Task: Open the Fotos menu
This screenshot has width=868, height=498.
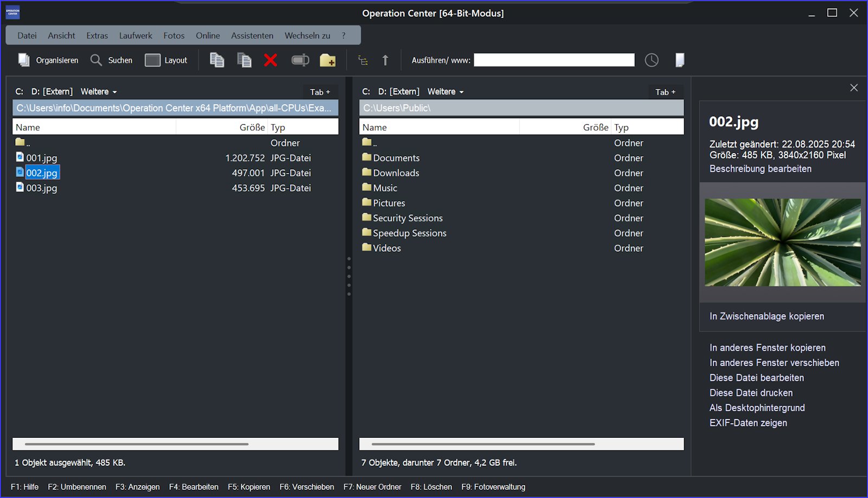Action: (174, 36)
